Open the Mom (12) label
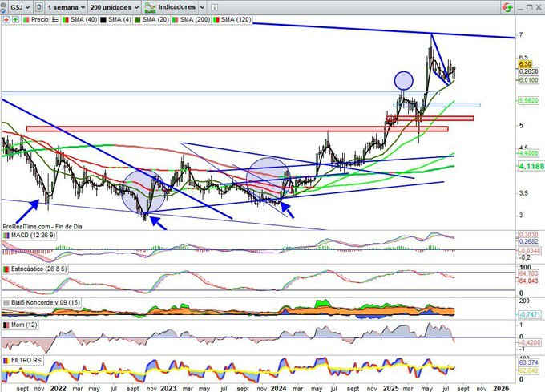 pos(24,325)
